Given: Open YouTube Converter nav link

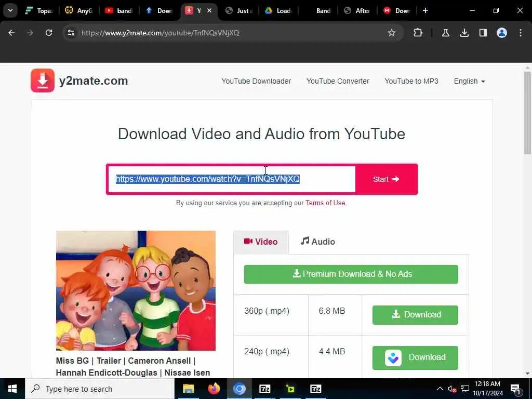Looking at the screenshot, I should pos(338,81).
